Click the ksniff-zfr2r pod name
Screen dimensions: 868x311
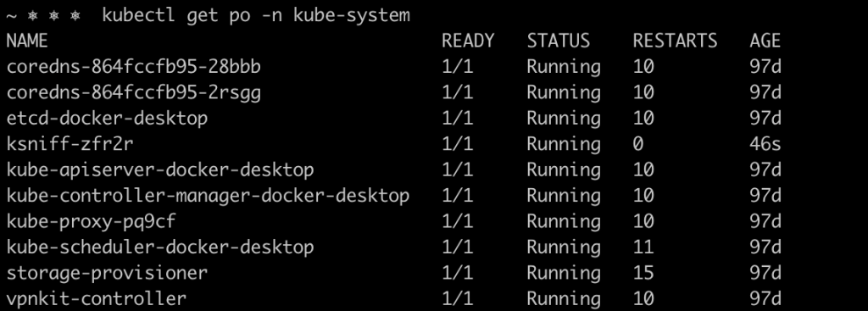[x=70, y=144]
